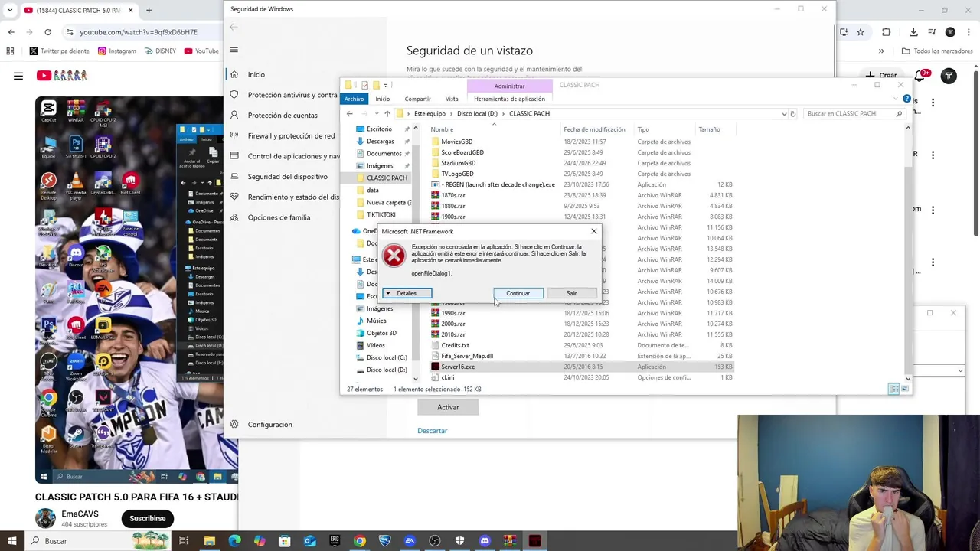The image size is (980, 551).
Task: Open Descargas in File Explorer quick access
Action: tap(380, 142)
